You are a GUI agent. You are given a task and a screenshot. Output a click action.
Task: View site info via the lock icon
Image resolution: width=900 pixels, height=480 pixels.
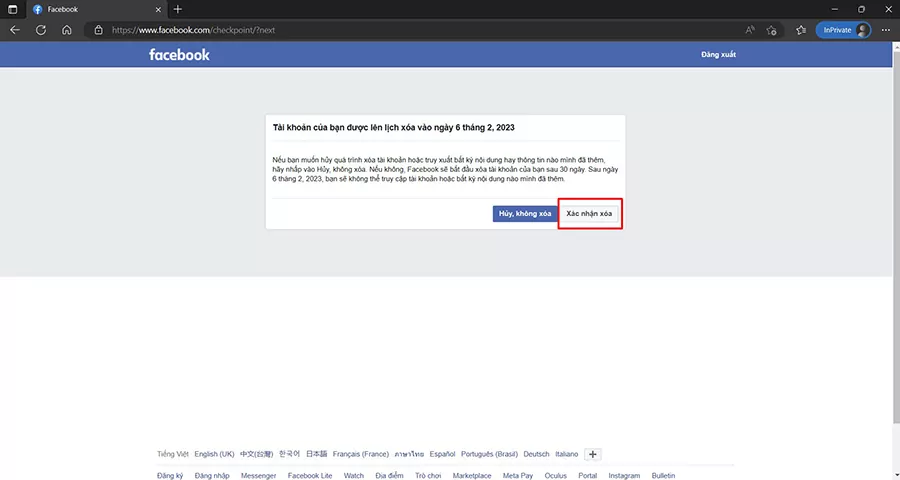pyautogui.click(x=99, y=30)
